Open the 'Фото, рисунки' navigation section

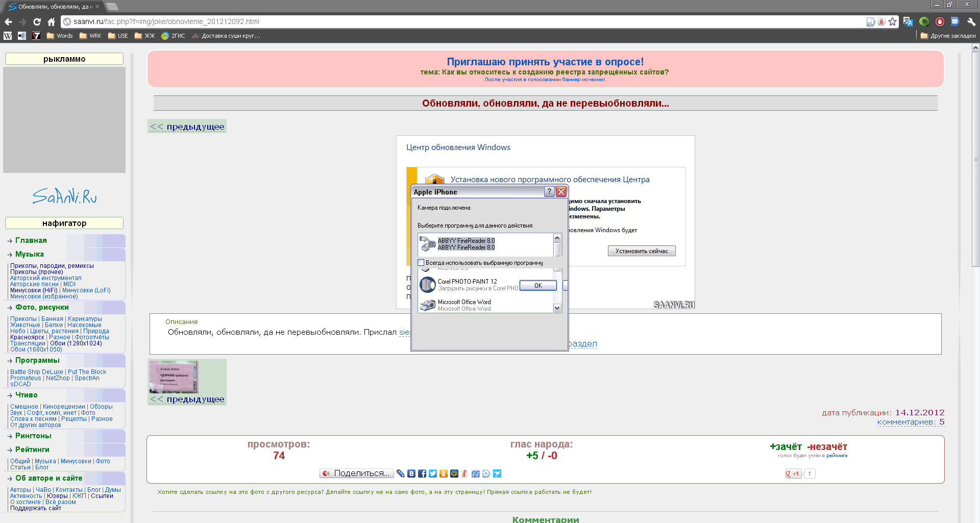42,307
